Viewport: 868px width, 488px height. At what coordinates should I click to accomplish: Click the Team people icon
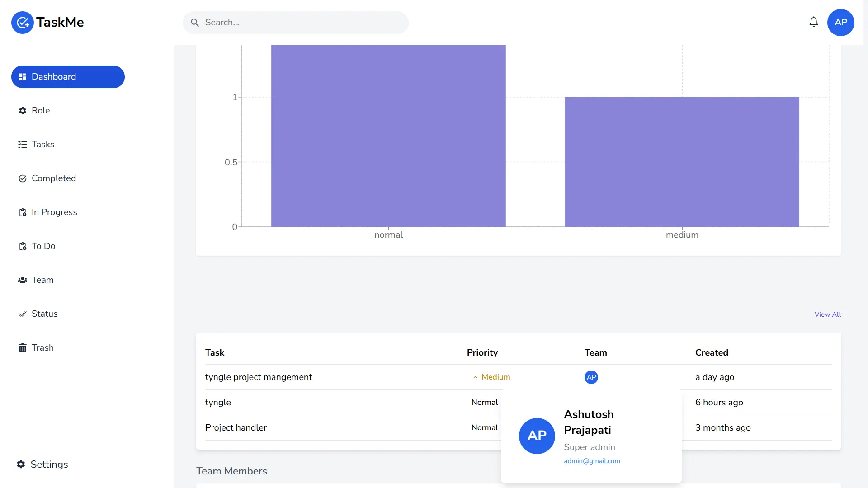(x=23, y=280)
